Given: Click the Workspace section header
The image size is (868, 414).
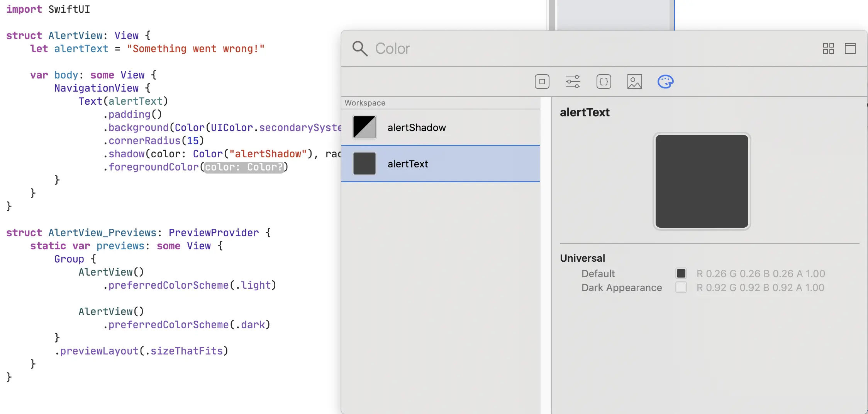Looking at the screenshot, I should coord(365,103).
